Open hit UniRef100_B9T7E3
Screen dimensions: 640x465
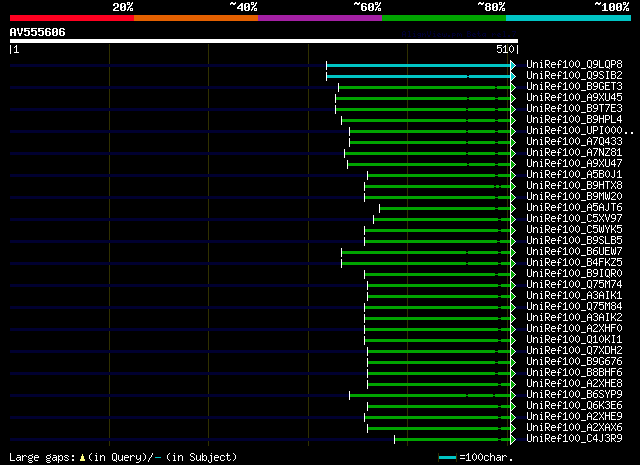pos(574,108)
